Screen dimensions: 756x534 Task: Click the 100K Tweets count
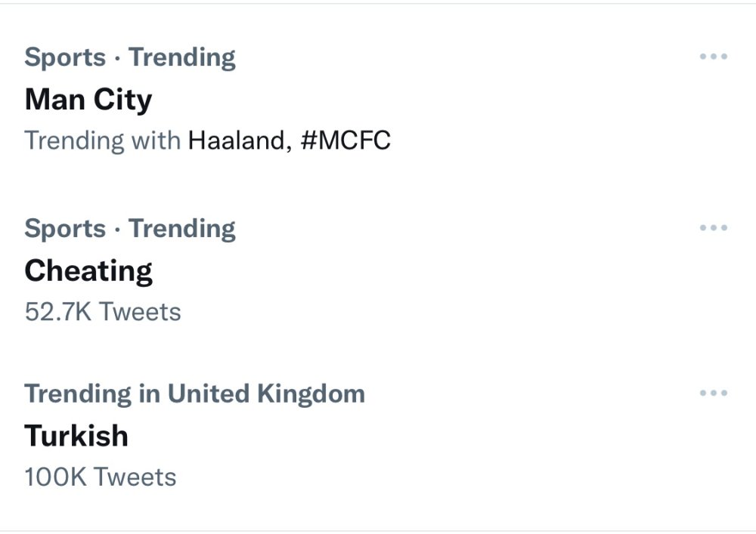(101, 477)
